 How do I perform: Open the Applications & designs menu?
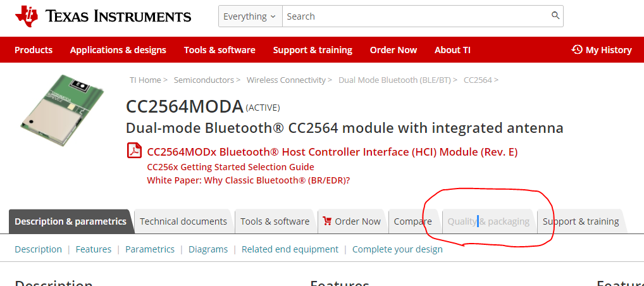[118, 50]
